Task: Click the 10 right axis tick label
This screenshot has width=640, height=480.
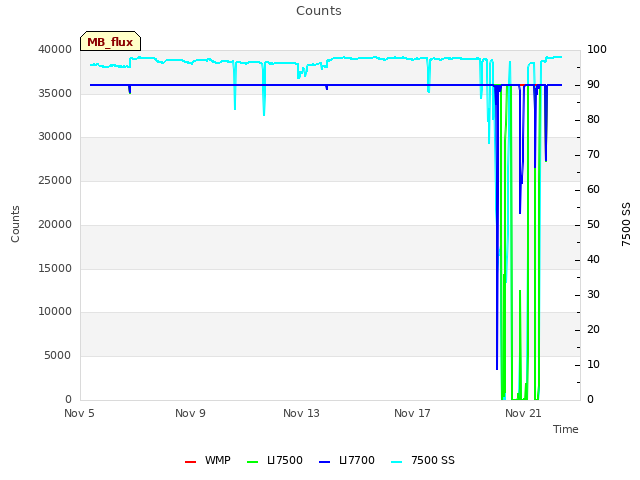Action: 593,364
